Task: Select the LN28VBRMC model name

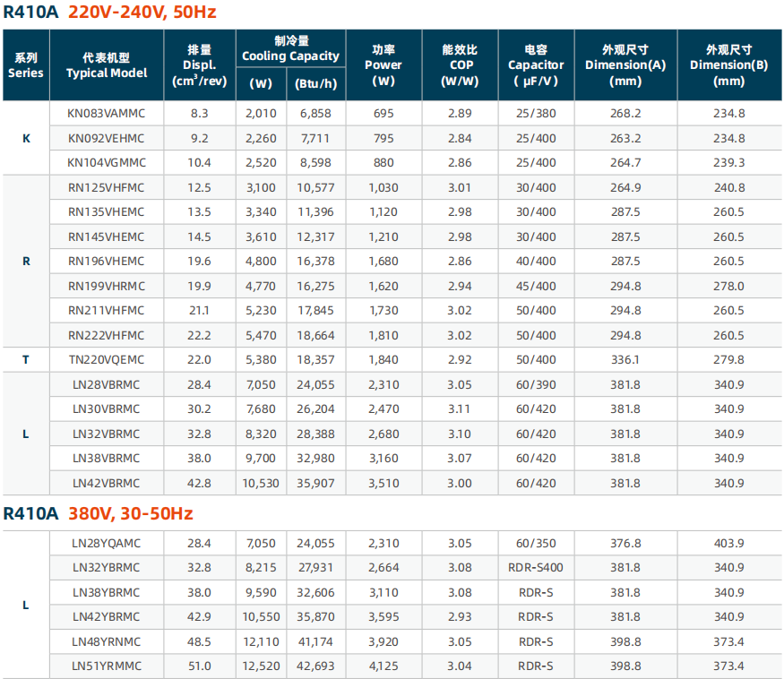Action: click(x=106, y=385)
